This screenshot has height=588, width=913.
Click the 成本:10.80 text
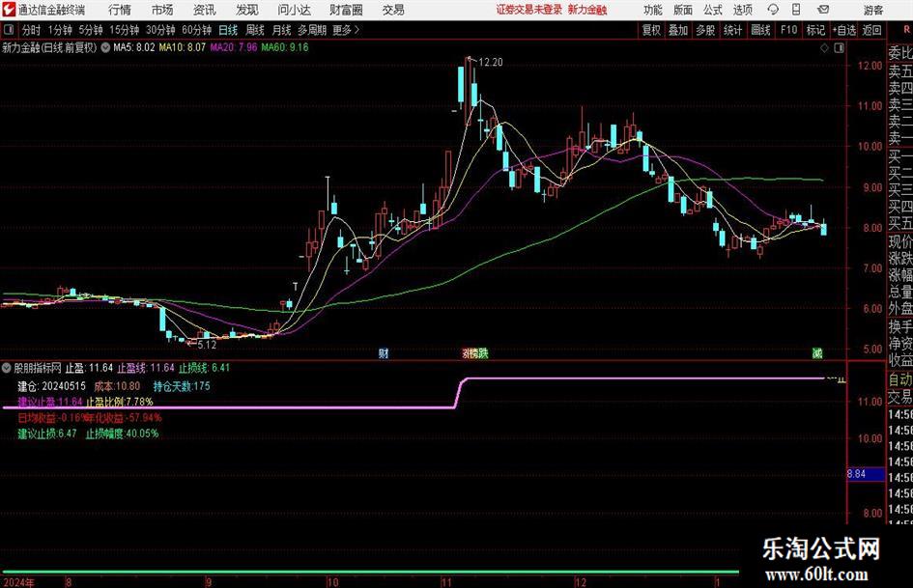(117, 386)
